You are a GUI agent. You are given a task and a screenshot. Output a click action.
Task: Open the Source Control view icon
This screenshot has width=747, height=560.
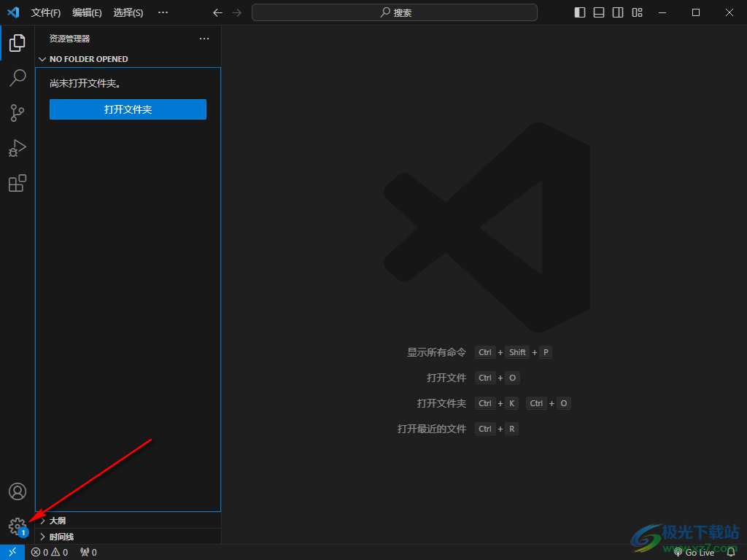pos(18,113)
